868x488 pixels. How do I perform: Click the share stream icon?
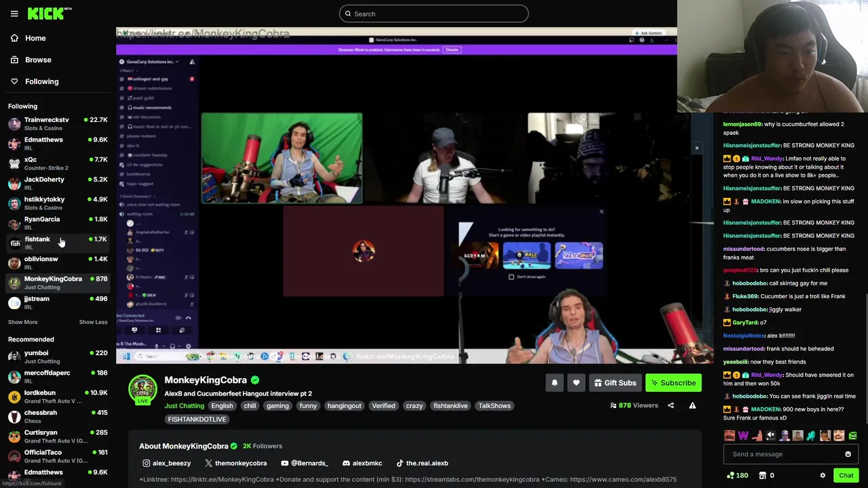[x=671, y=405]
